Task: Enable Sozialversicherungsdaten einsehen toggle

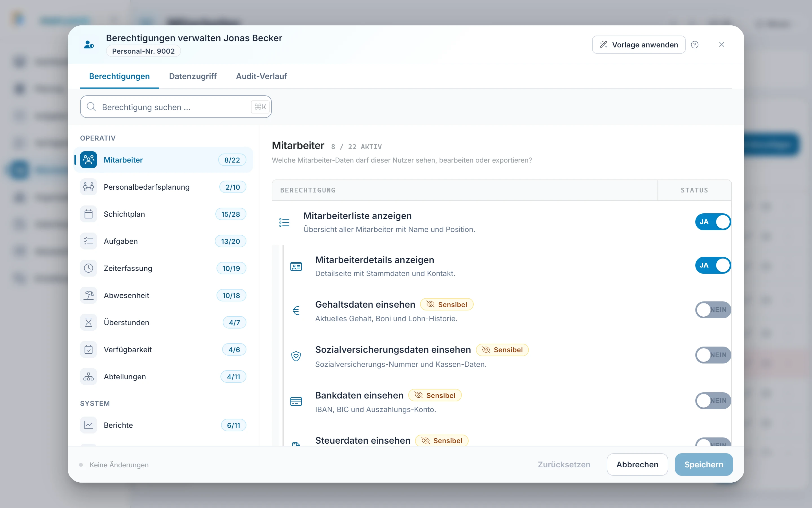Action: [x=713, y=355]
